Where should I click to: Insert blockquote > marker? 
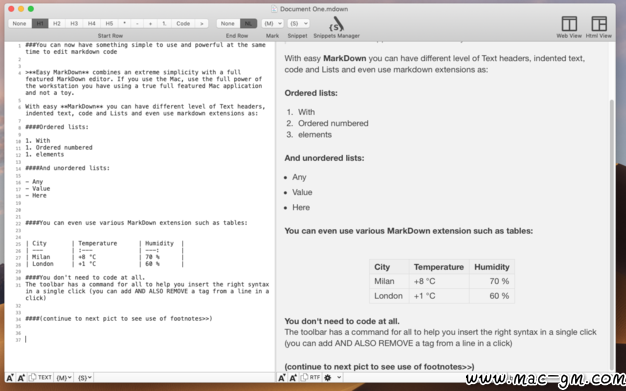tap(202, 24)
